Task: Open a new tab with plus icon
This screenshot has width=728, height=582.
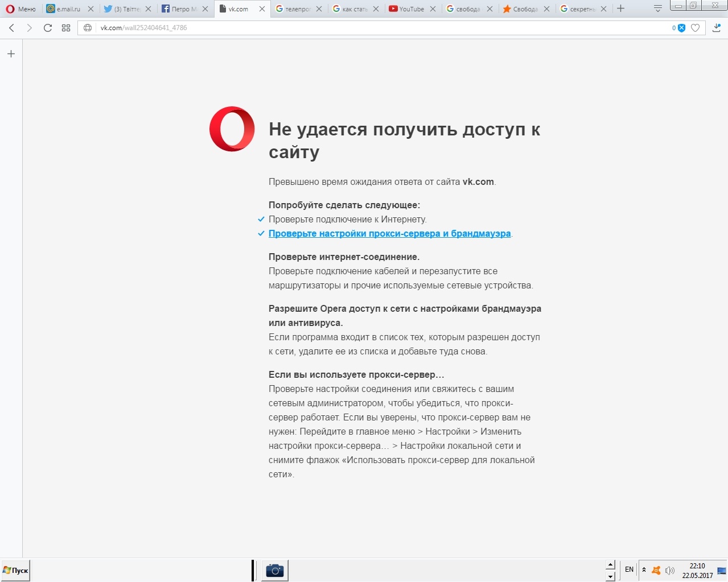Action: 620,9
